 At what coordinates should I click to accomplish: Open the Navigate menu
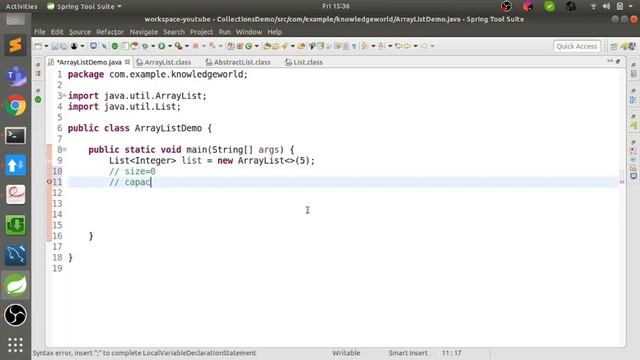coord(144,32)
